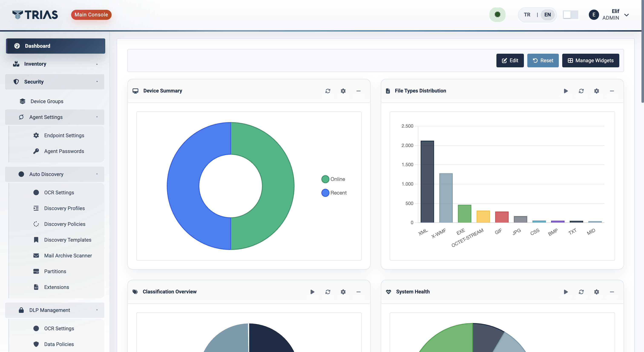This screenshot has width=644, height=352.
Task: Open Discovery Policies page
Action: pyautogui.click(x=65, y=224)
